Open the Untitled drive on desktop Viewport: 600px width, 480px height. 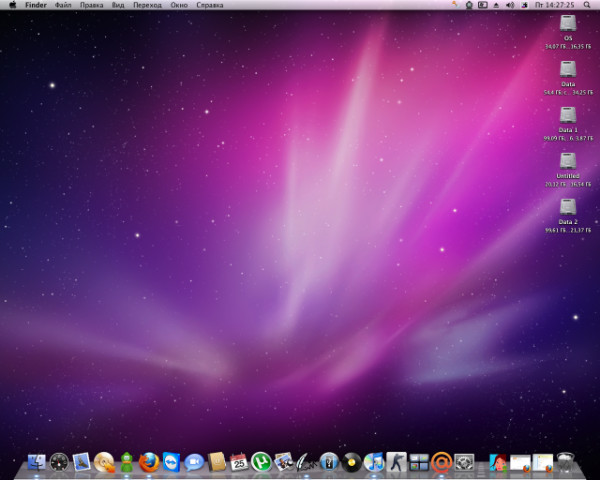pyautogui.click(x=568, y=161)
